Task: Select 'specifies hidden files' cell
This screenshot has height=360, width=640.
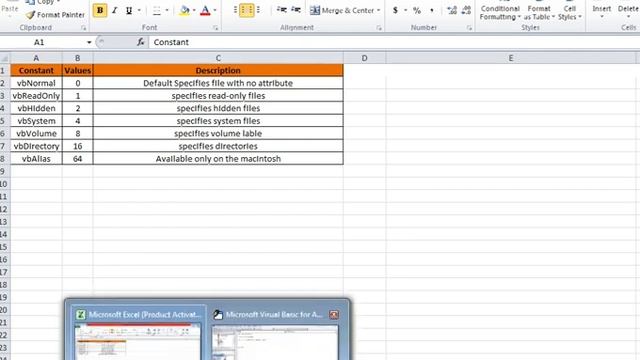Action: pyautogui.click(x=218, y=108)
